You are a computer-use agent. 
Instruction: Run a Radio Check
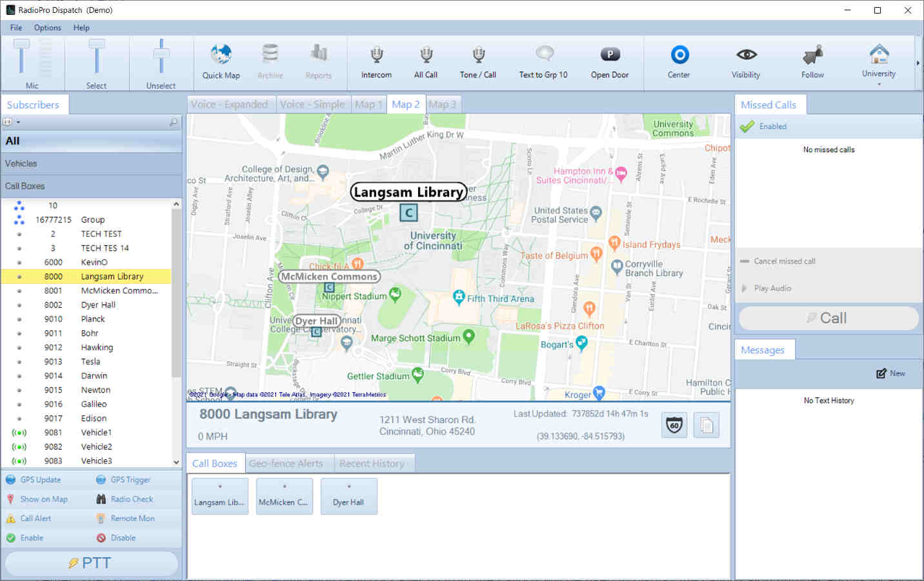tap(125, 499)
